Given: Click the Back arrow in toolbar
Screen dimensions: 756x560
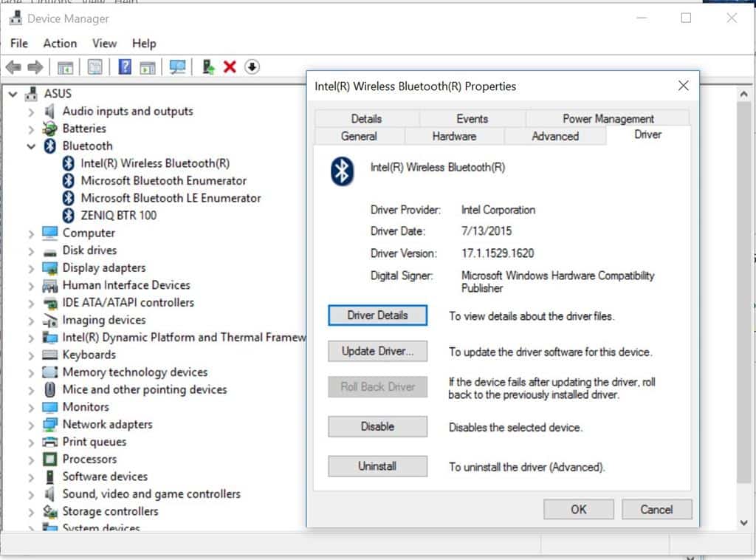Looking at the screenshot, I should click(x=13, y=67).
